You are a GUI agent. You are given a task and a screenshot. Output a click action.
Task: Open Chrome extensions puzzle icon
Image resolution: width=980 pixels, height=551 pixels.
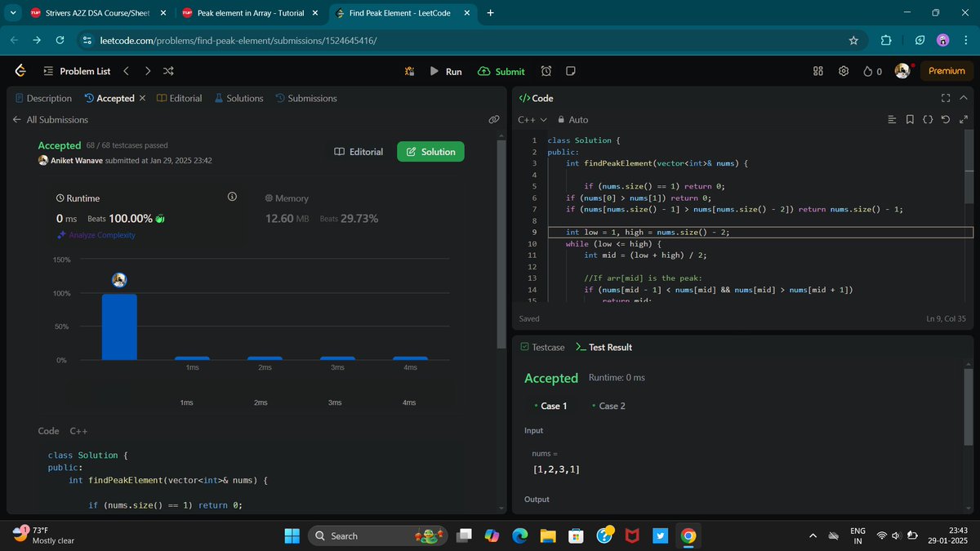click(886, 40)
